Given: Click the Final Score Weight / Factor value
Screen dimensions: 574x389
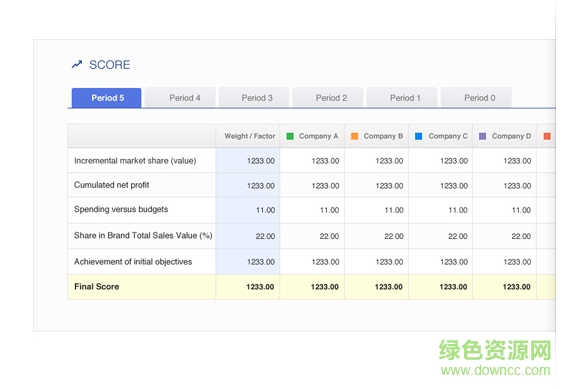Looking at the screenshot, I should [260, 287].
